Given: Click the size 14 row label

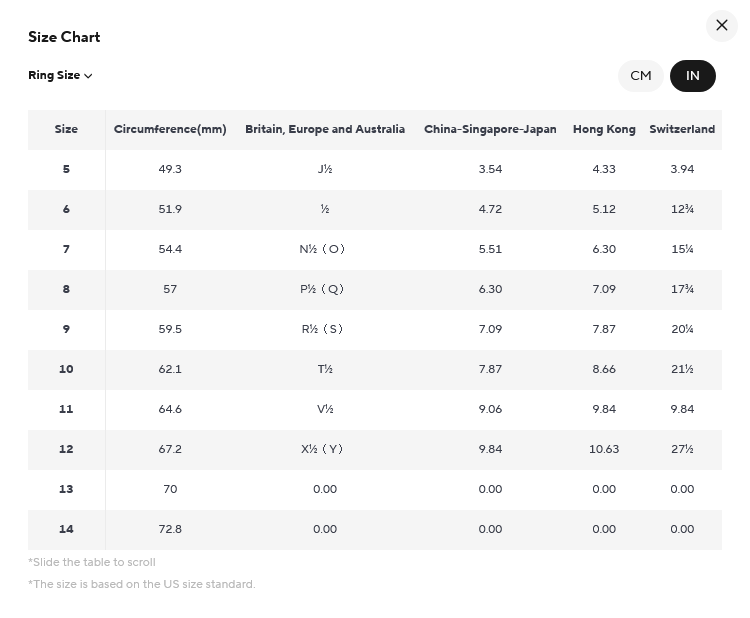Looking at the screenshot, I should tap(66, 529).
